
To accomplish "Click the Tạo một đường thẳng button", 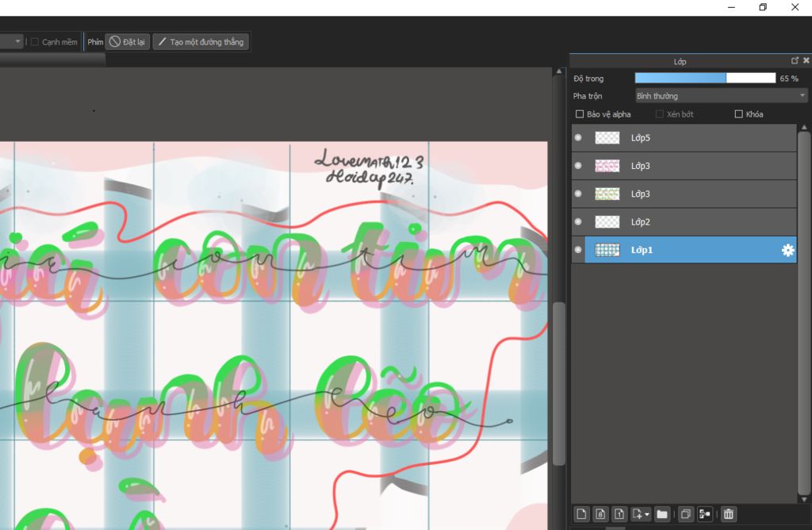I will click(x=201, y=42).
